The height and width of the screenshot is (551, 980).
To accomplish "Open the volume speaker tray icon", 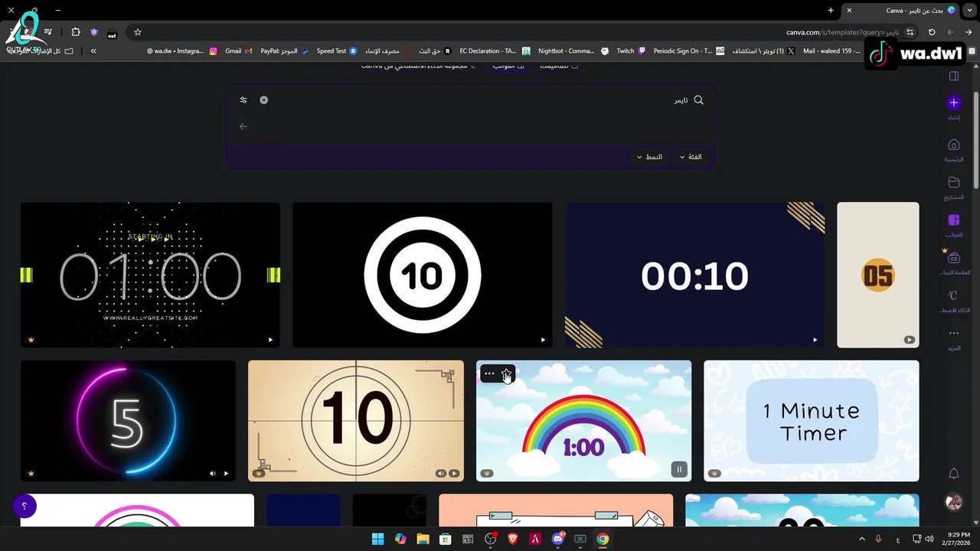I will (x=929, y=539).
